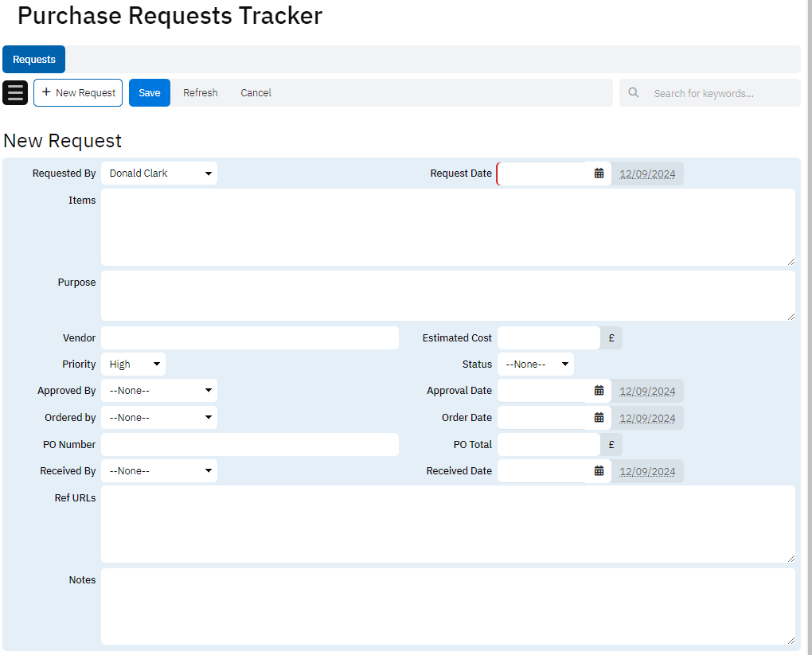The height and width of the screenshot is (655, 812).
Task: Open the Received By dropdown
Action: tap(159, 471)
